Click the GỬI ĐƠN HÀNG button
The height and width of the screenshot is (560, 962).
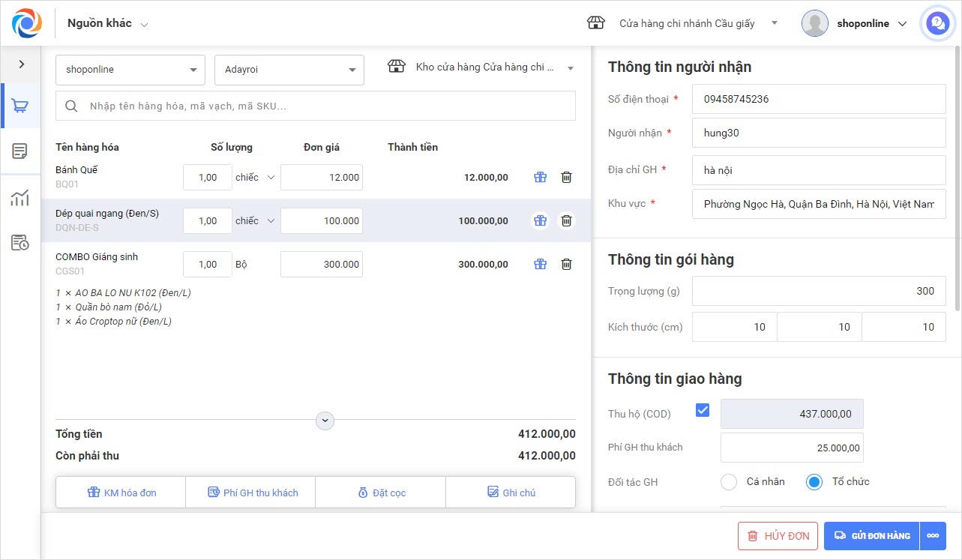click(872, 536)
